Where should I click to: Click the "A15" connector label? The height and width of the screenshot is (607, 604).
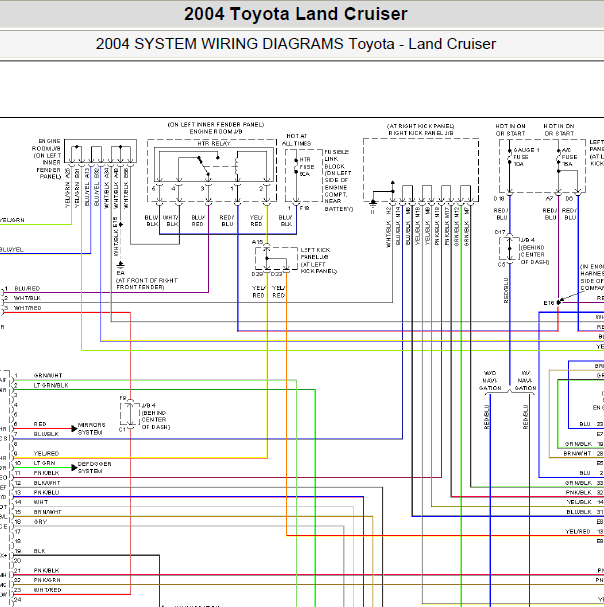tap(257, 242)
